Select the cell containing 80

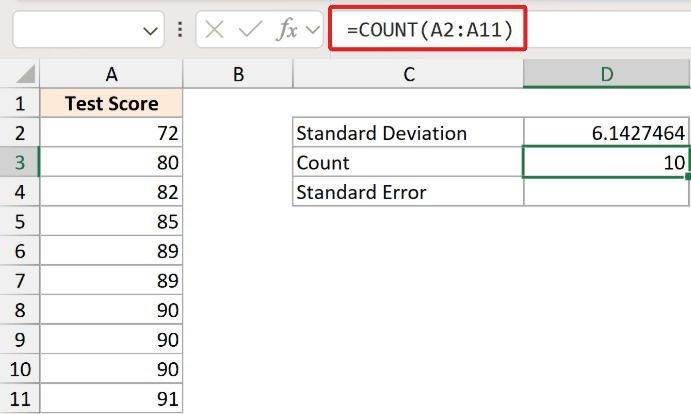tap(111, 162)
